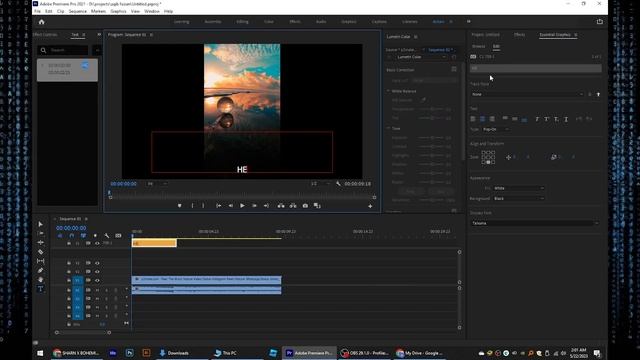
Task: Go to In point
Action: pyautogui.click(x=218, y=206)
